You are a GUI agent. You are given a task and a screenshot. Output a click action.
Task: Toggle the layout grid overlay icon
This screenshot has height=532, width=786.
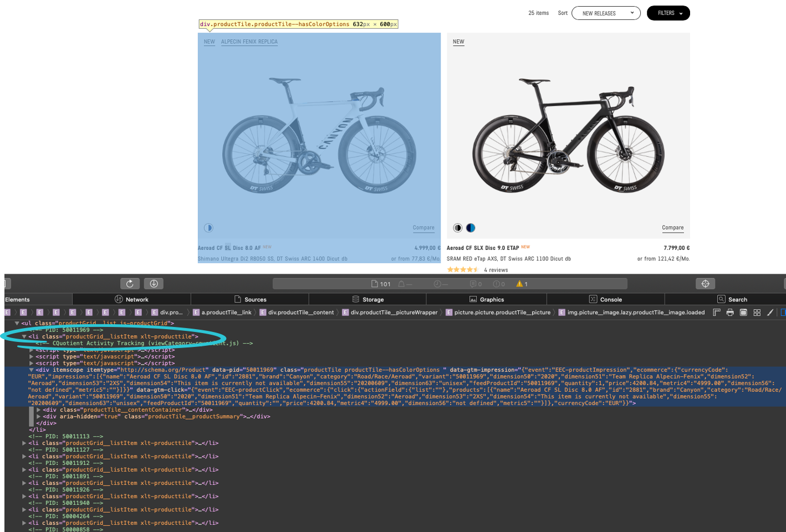757,313
